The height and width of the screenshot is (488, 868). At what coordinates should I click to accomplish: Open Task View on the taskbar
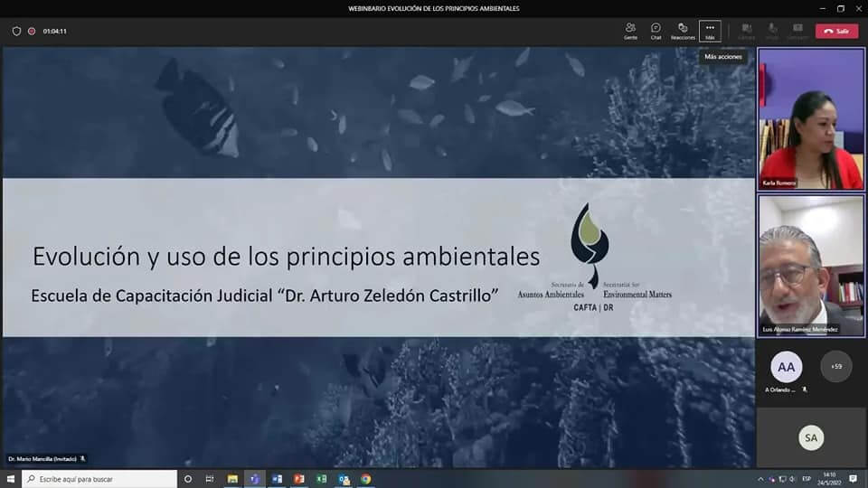click(x=210, y=479)
